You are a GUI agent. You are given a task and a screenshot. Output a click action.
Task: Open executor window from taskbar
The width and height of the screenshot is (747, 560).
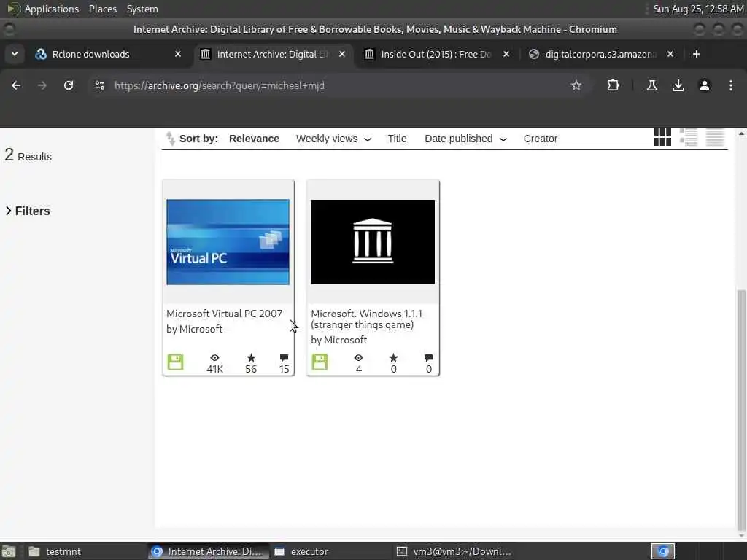point(329,551)
